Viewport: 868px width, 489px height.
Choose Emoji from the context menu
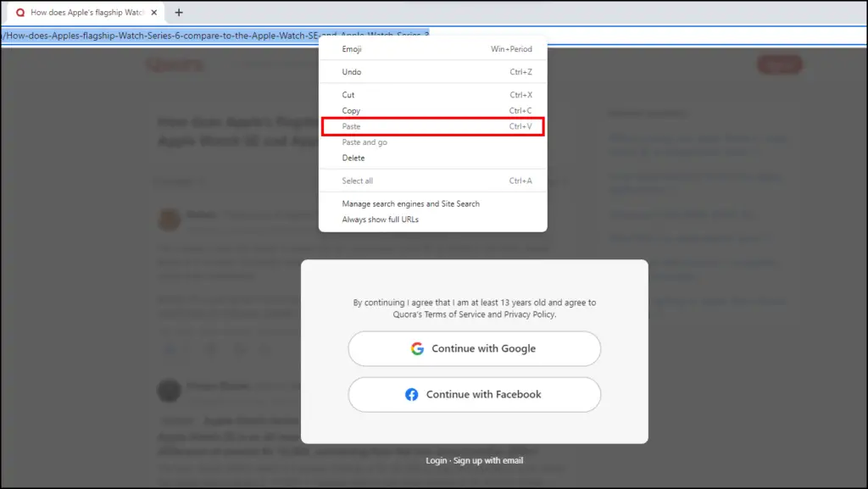pyautogui.click(x=433, y=49)
